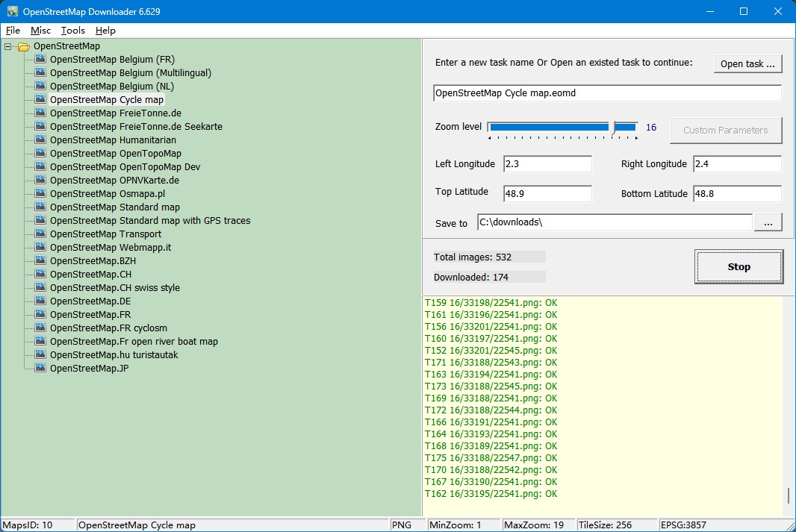
Task: Click MapsID: 10 in status bar
Action: point(37,525)
